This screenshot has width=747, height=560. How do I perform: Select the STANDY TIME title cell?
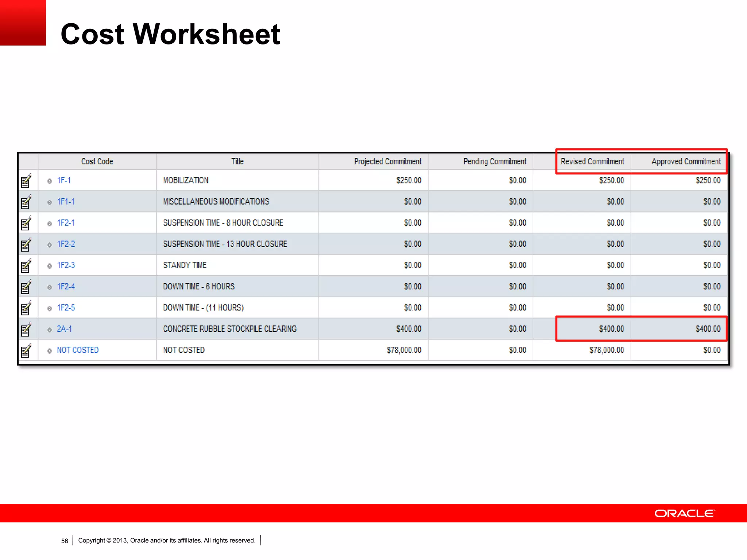point(237,265)
